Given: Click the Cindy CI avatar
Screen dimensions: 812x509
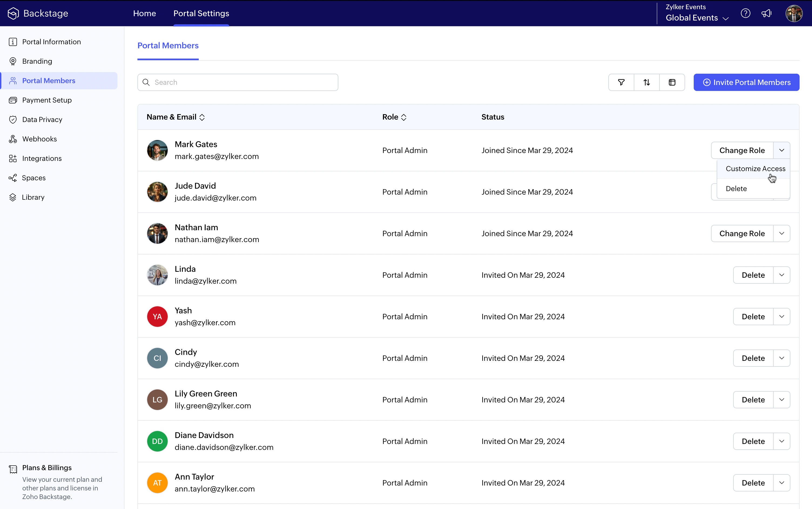Looking at the screenshot, I should 157,358.
